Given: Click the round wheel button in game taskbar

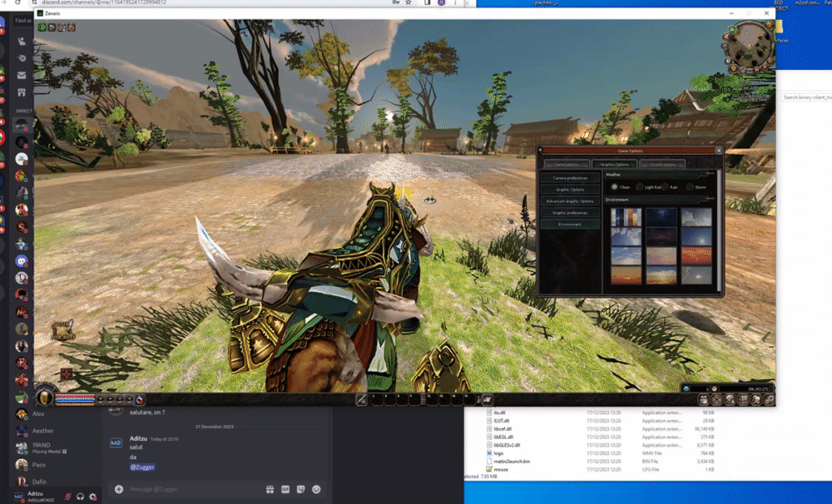Looking at the screenshot, I should 717,400.
